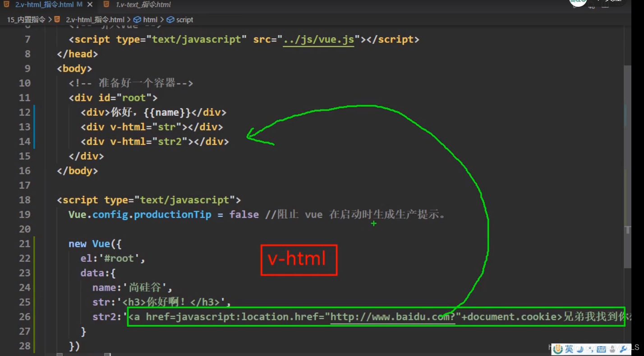
Task: Click the cube icon beside breadcrumb html
Action: pyautogui.click(x=138, y=20)
